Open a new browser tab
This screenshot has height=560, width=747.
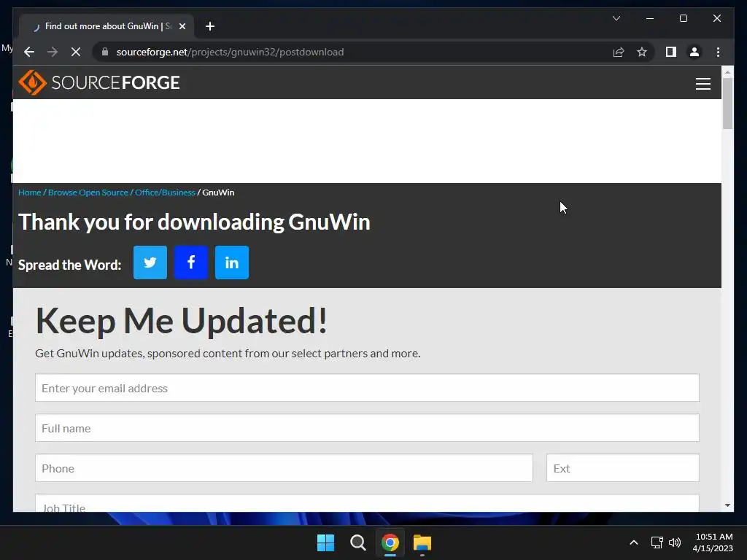click(210, 27)
